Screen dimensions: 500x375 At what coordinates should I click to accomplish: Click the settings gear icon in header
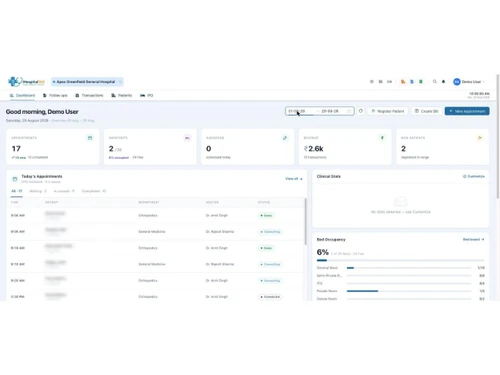click(372, 82)
